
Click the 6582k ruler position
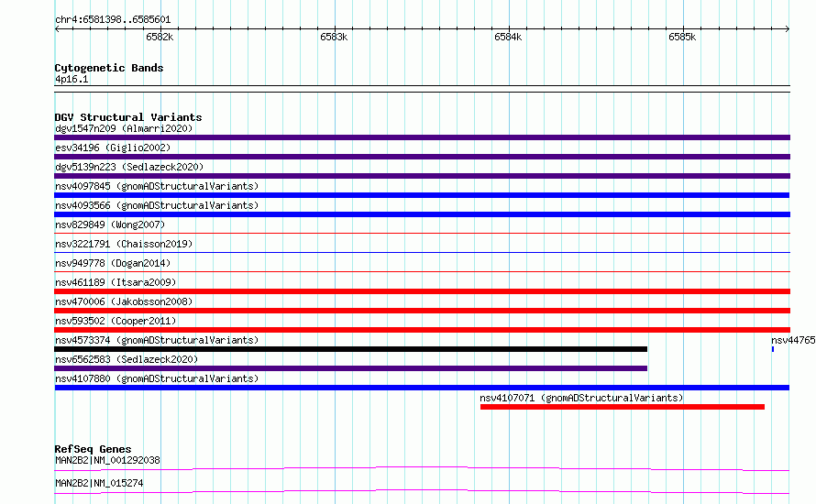[160, 37]
